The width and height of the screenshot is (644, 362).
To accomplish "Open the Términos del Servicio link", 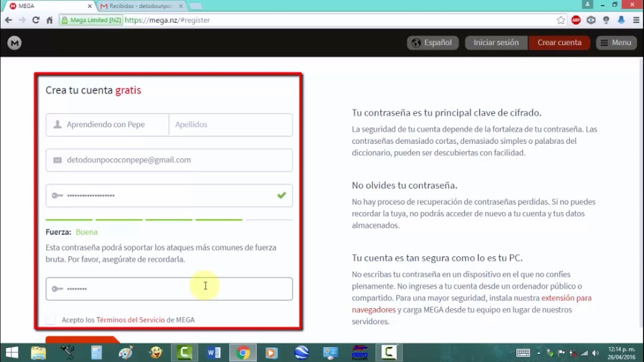I will [130, 320].
